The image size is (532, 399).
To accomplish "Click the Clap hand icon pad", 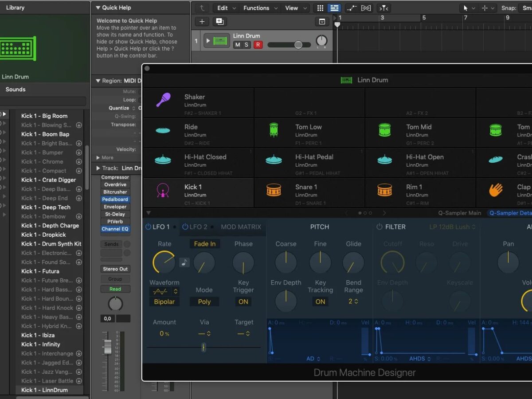I will (496, 190).
